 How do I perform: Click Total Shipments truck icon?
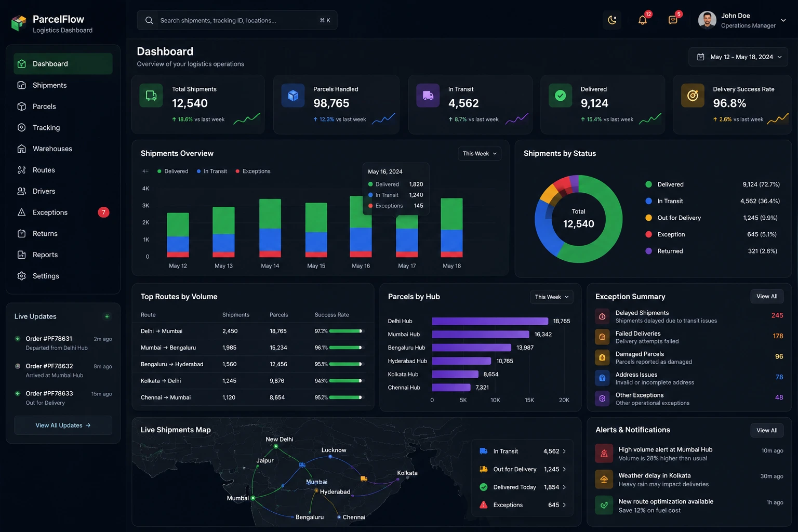(x=151, y=96)
